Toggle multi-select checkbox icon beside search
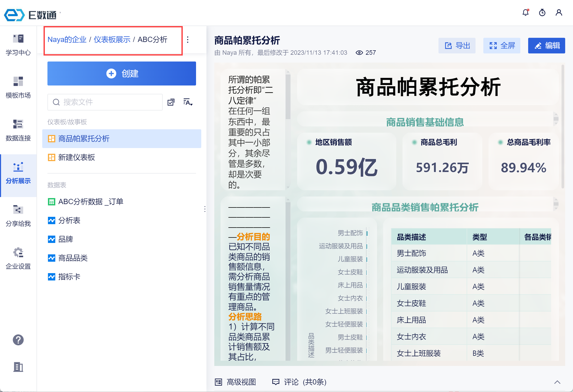573x392 pixels. coord(171,102)
